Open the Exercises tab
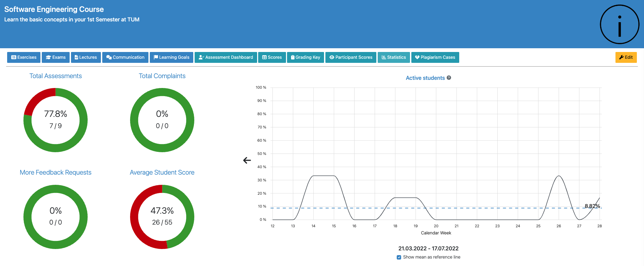The width and height of the screenshot is (644, 266). coord(24,57)
